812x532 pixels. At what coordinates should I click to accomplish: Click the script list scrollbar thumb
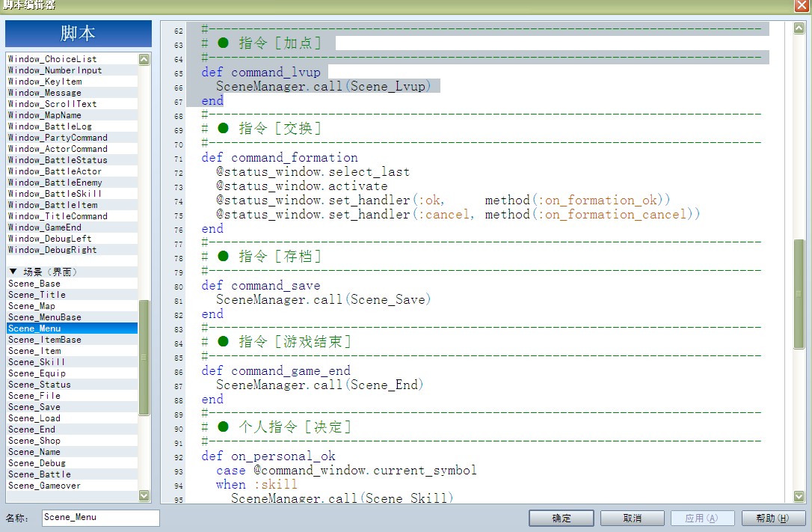144,358
